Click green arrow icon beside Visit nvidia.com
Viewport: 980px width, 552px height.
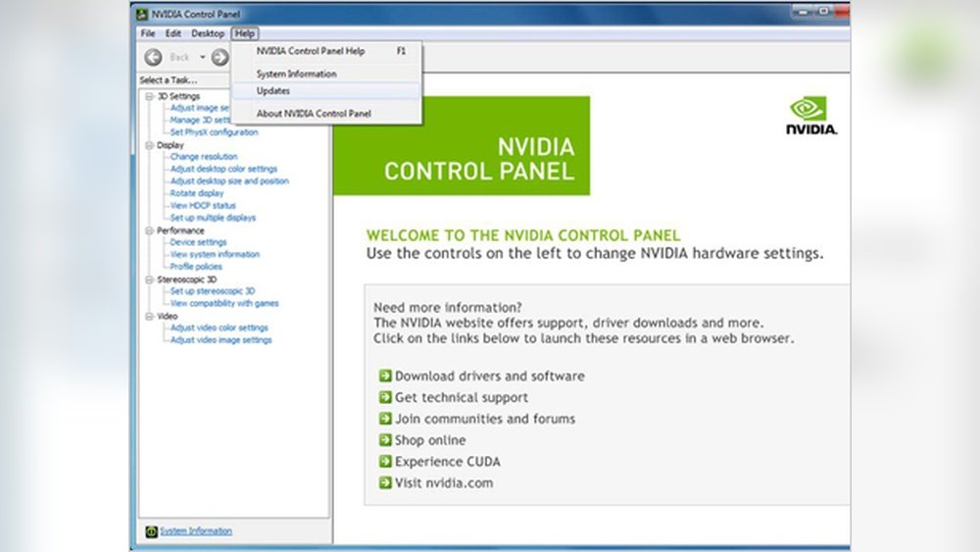coord(385,483)
